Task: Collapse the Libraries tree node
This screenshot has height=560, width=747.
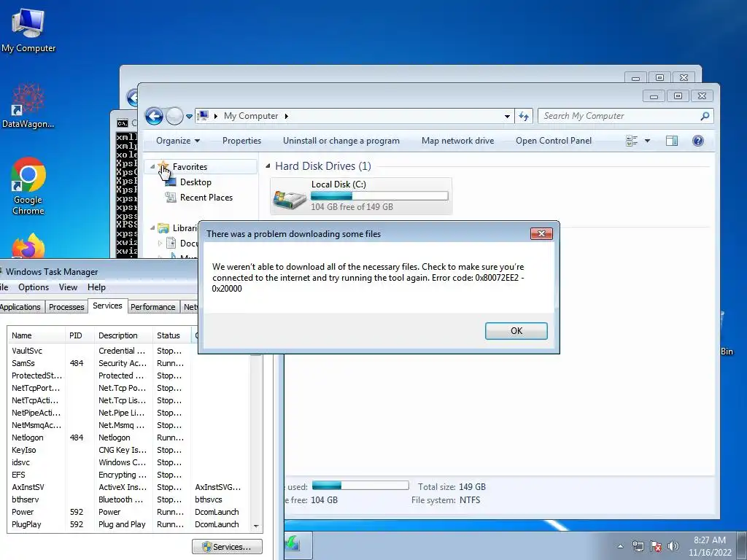Action: [152, 227]
